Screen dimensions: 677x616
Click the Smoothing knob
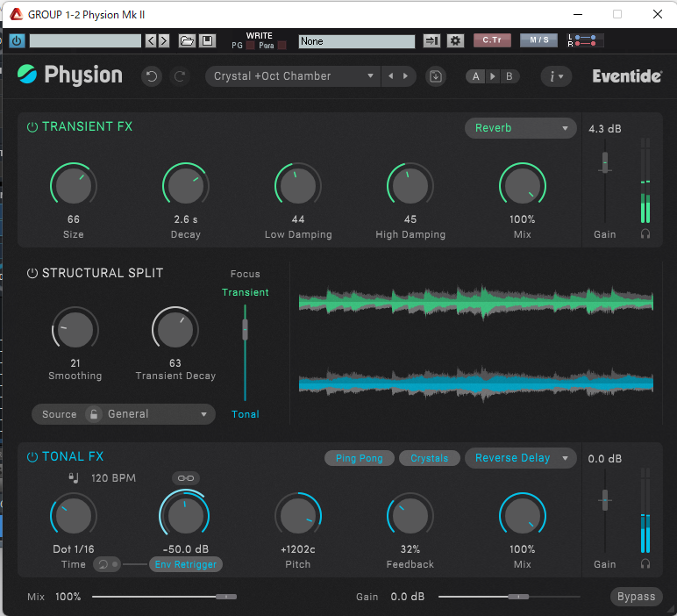click(x=75, y=329)
